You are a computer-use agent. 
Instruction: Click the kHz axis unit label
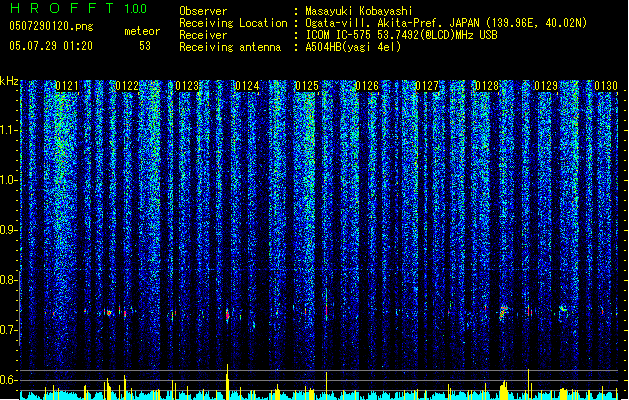click(x=9, y=81)
